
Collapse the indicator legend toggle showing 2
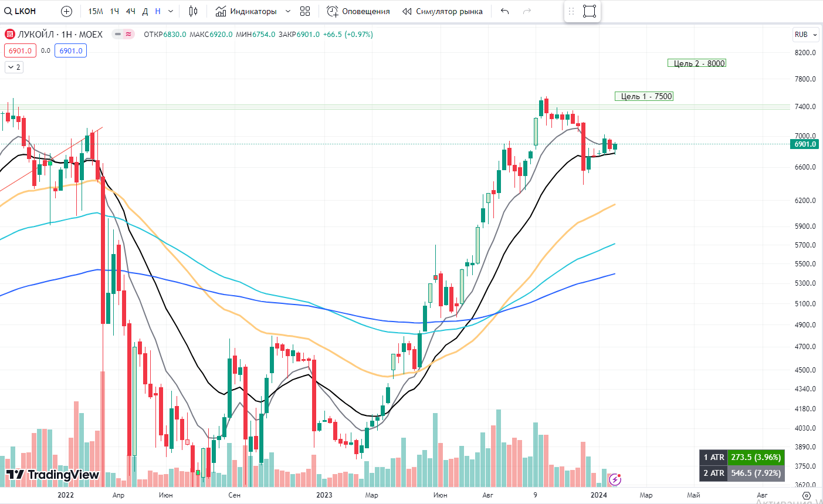point(14,67)
